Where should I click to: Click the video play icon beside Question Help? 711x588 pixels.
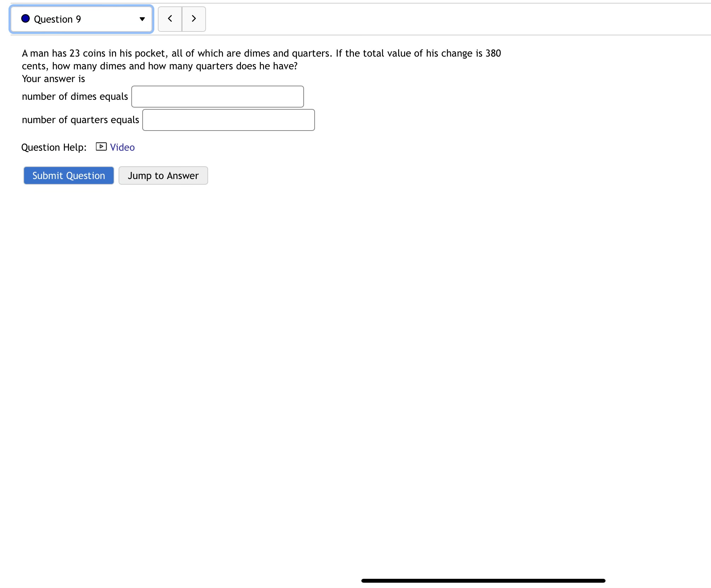point(101,147)
